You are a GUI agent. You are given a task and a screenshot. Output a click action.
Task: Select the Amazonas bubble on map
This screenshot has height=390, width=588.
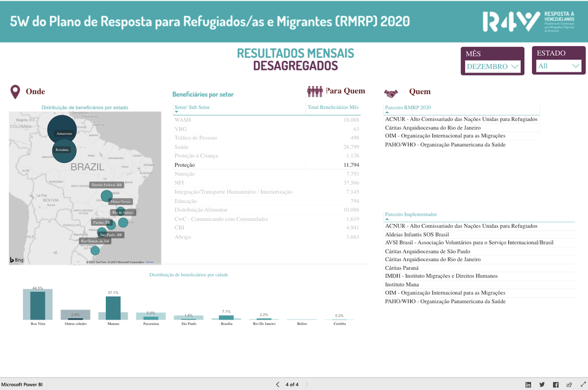pyautogui.click(x=62, y=130)
